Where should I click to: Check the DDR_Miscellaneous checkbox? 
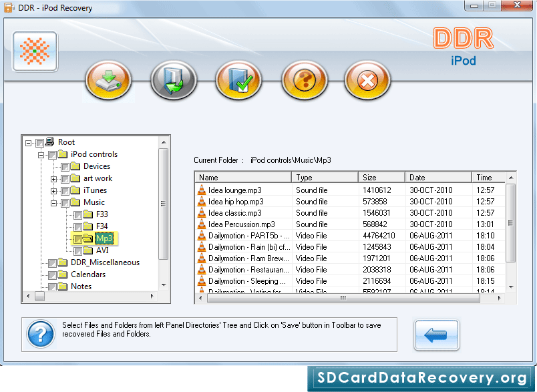pyautogui.click(x=52, y=263)
